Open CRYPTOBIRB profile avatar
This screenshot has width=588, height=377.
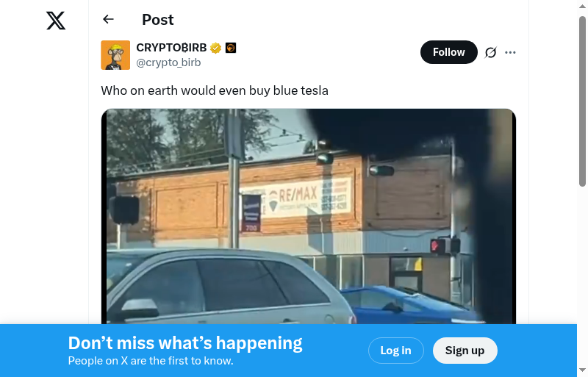click(x=115, y=55)
